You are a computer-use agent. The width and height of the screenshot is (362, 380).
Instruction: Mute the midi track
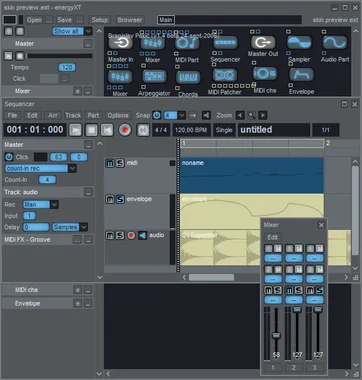point(110,163)
